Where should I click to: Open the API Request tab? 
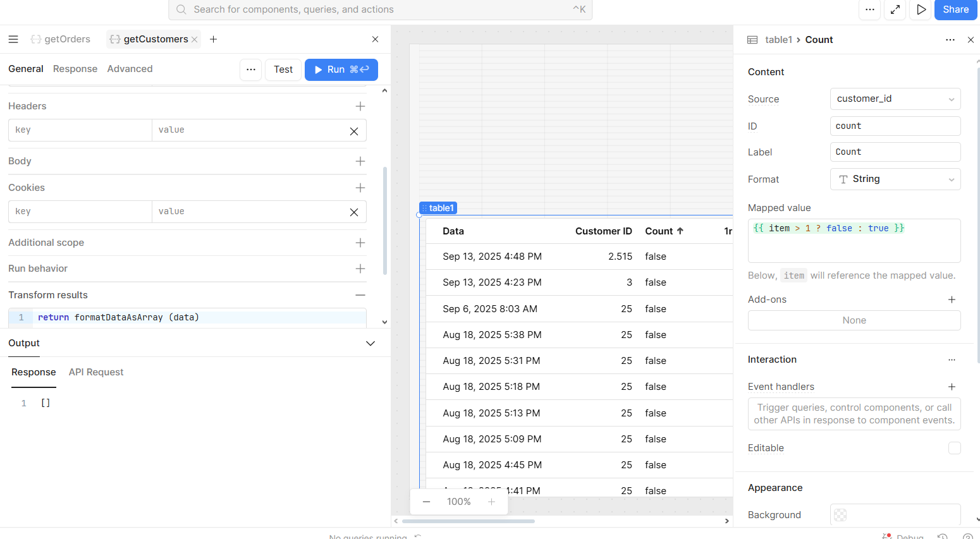pos(96,372)
